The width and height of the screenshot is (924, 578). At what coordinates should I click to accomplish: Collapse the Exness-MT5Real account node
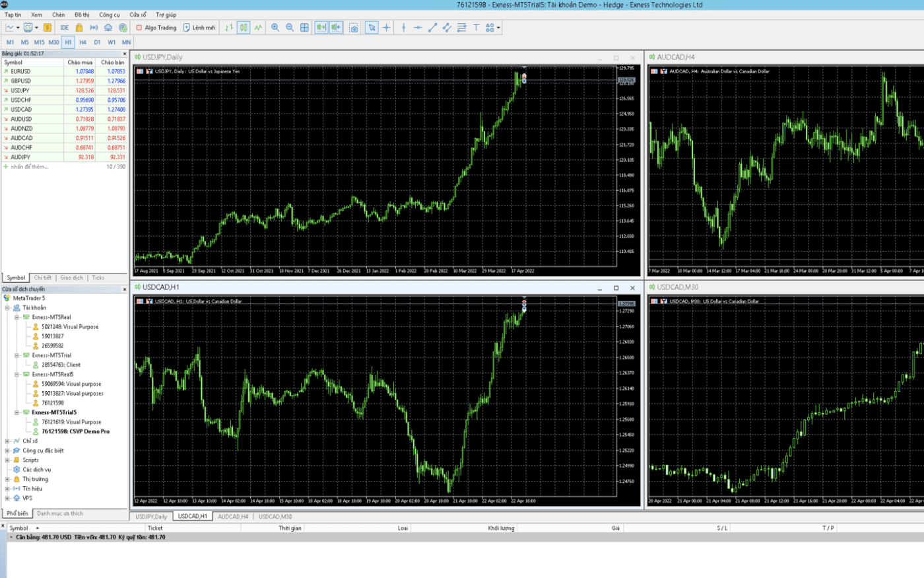tap(17, 317)
